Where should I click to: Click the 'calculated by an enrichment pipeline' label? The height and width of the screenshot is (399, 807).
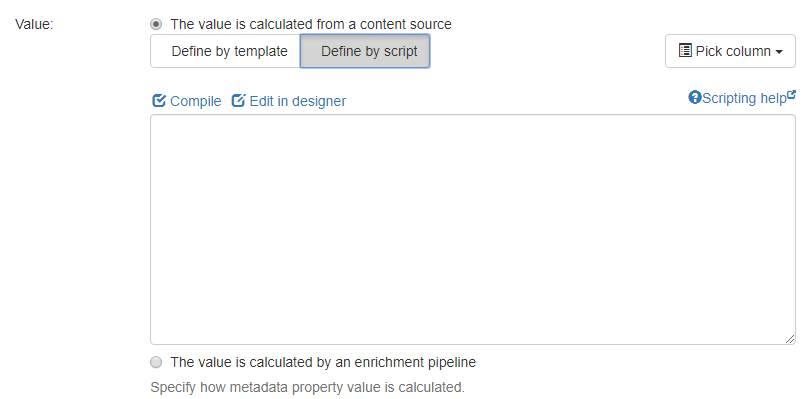tap(323, 362)
